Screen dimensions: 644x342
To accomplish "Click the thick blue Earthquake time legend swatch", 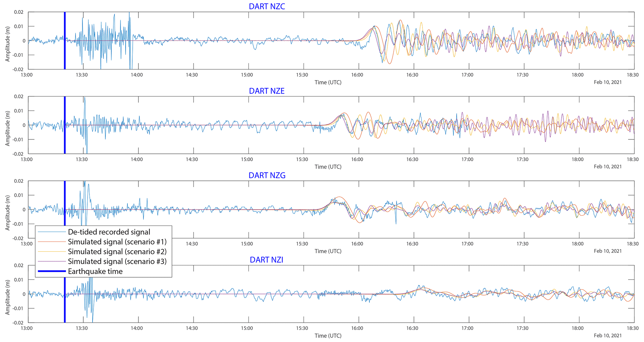I will coord(52,271).
